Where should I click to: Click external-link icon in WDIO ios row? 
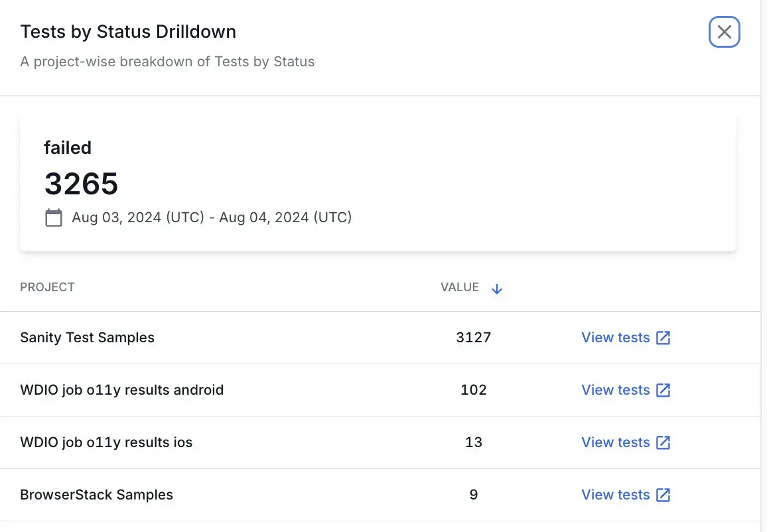coord(663,442)
